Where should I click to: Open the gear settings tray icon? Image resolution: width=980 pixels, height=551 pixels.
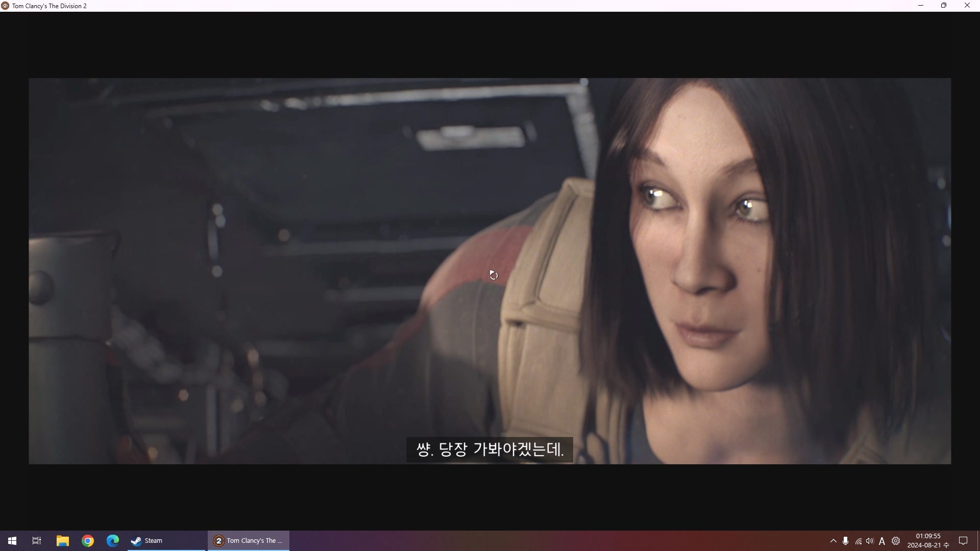[896, 541]
